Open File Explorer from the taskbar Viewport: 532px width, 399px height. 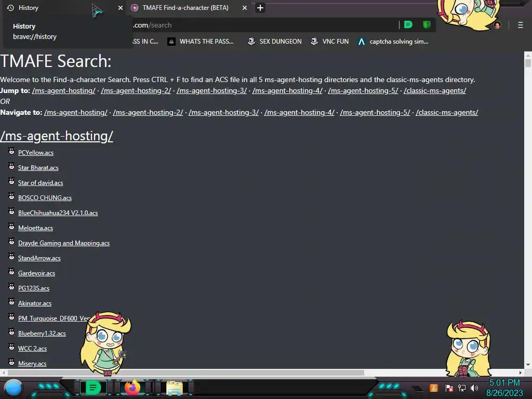[175, 388]
